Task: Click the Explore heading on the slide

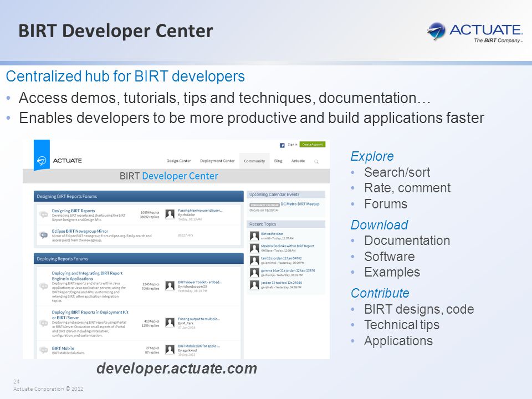Action: (372, 156)
